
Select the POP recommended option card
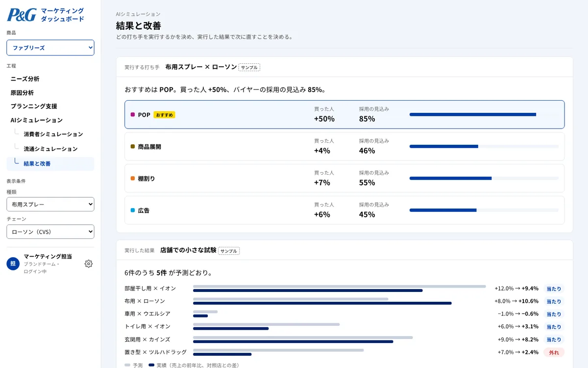(x=344, y=114)
